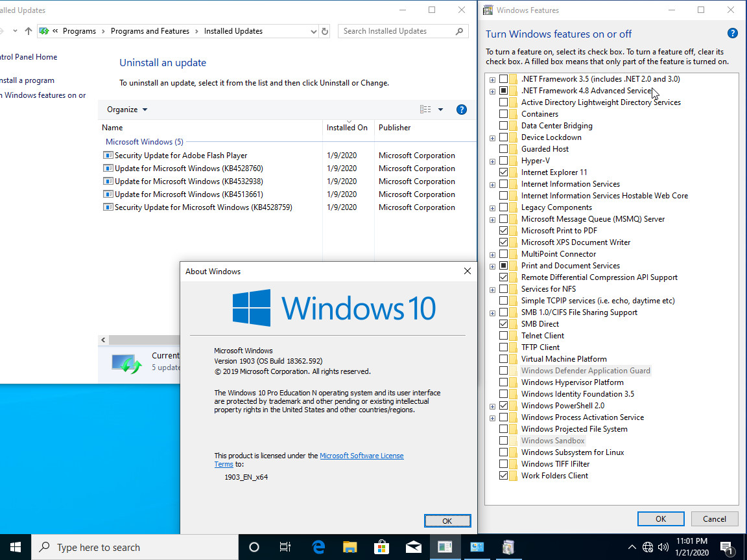Click the refresh icon in Installed Updates address bar

[x=325, y=31]
